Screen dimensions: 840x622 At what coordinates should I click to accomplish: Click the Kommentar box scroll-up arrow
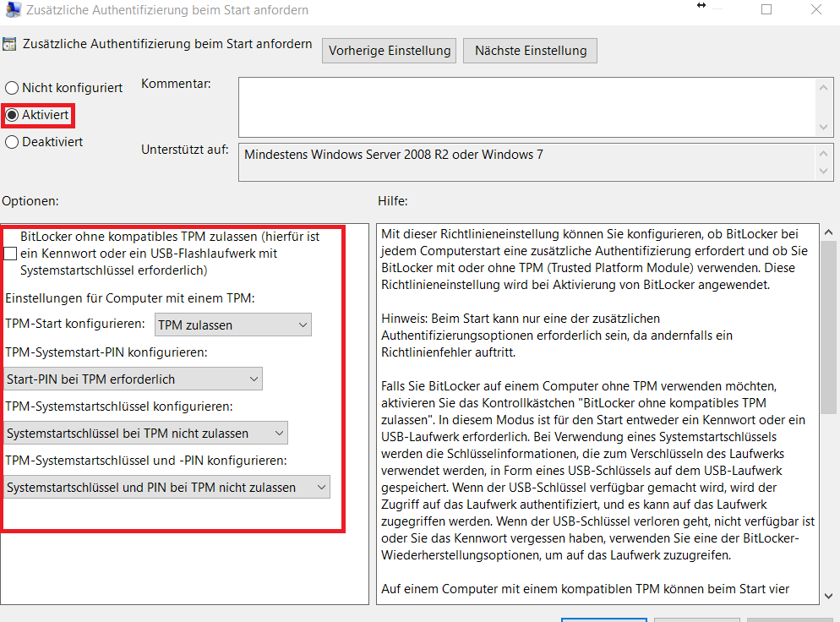click(825, 87)
